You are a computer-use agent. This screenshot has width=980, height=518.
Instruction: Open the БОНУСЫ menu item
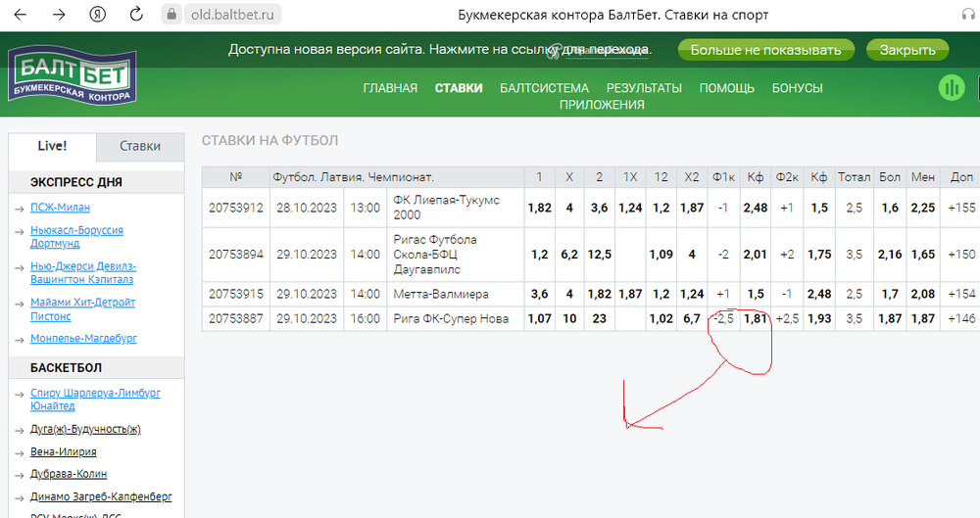pyautogui.click(x=797, y=87)
